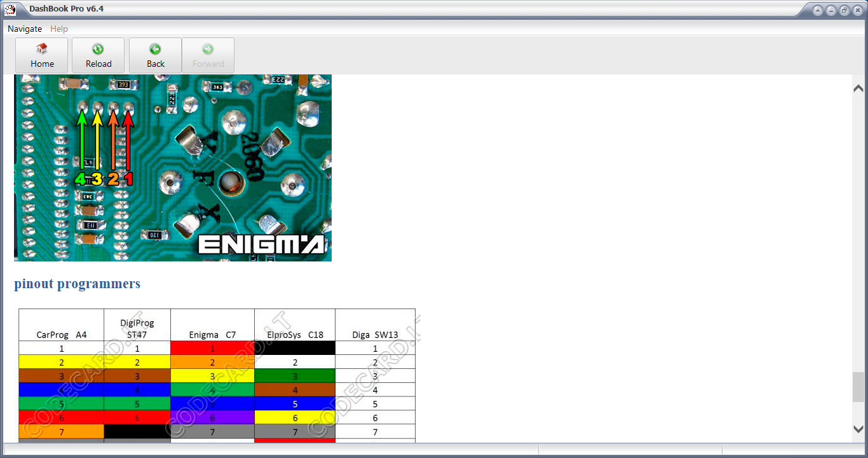Click yellow CarProg pin 2 cell
The height and width of the screenshot is (458, 868).
pyautogui.click(x=62, y=362)
